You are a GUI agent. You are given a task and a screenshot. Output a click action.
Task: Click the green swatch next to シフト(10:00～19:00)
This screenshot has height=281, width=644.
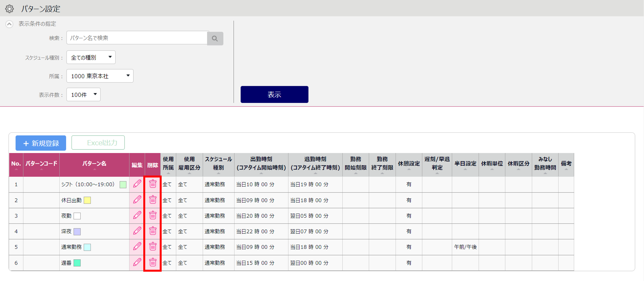click(x=123, y=185)
